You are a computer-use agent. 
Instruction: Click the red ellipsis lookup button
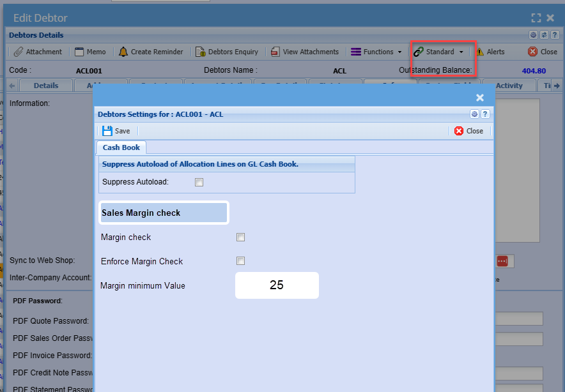coord(502,261)
